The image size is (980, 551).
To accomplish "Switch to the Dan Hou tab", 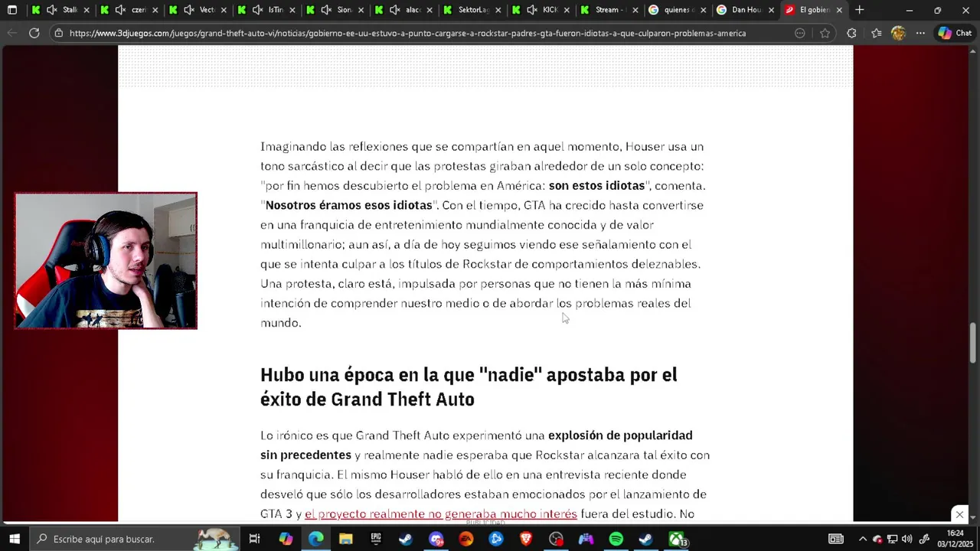I will [x=746, y=10].
